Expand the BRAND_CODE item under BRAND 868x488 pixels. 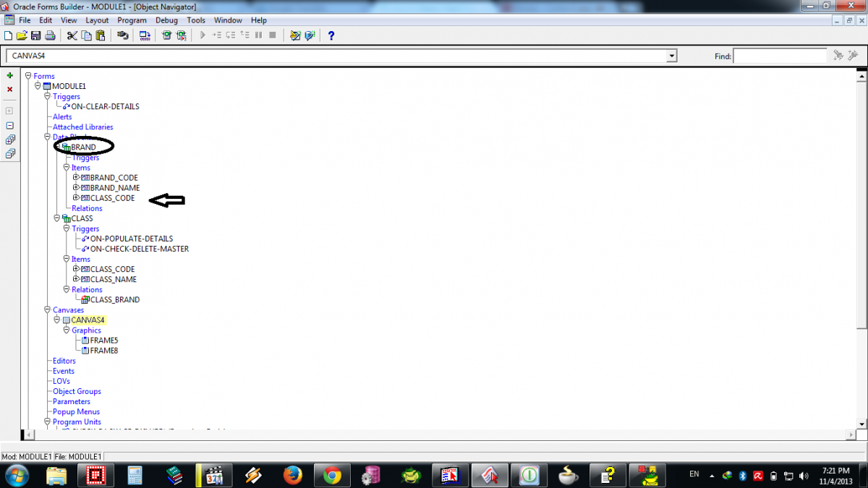76,177
